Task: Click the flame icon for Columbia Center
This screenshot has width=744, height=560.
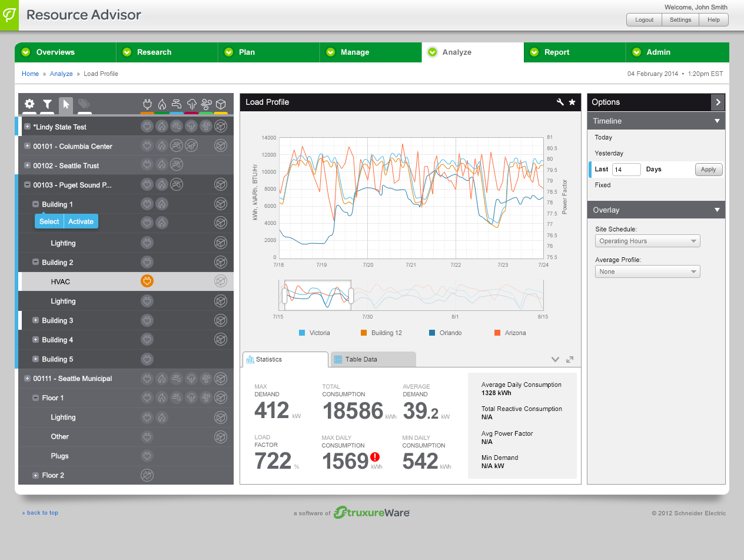Action: 162,145
